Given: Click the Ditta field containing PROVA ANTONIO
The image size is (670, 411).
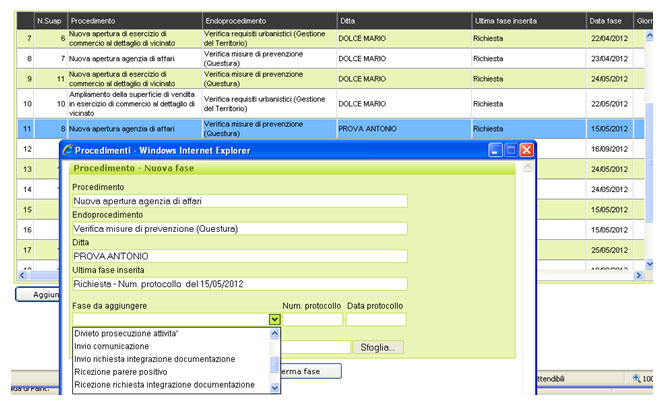Looking at the screenshot, I should 240,256.
